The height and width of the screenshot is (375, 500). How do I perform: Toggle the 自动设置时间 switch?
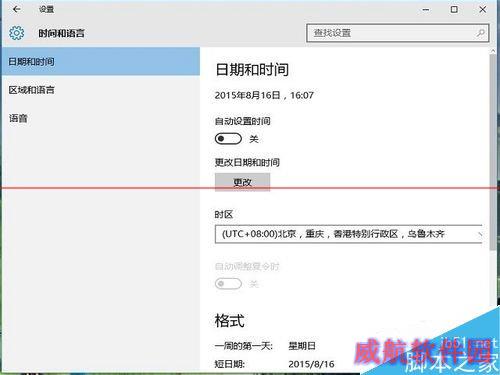tap(228, 139)
